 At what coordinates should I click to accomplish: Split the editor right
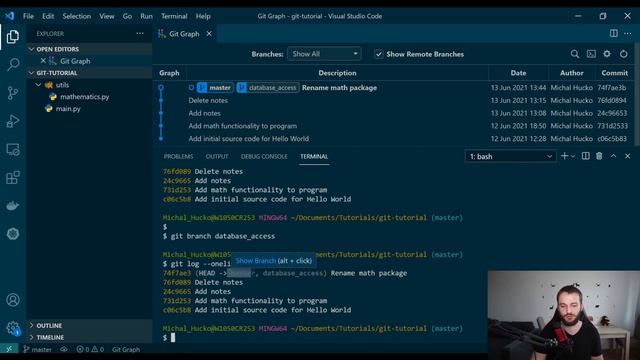point(613,33)
